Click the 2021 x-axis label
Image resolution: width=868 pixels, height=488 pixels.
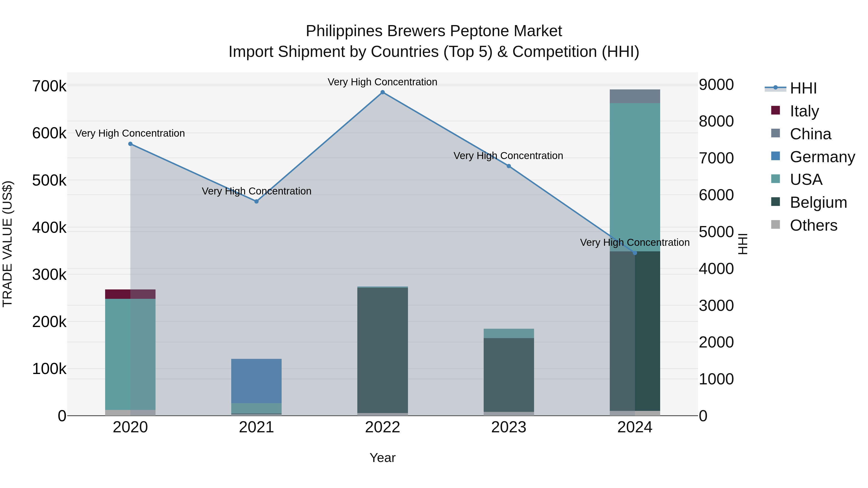(257, 427)
